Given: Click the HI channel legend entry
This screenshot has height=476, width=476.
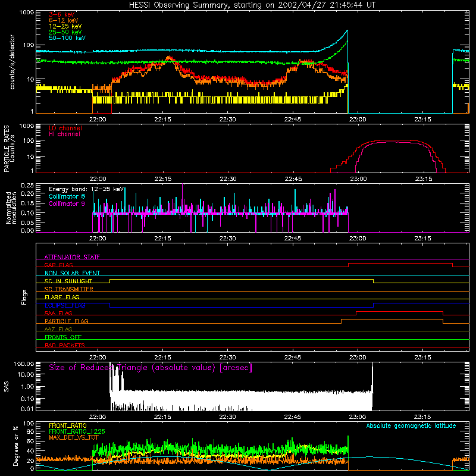Looking at the screenshot, I should (x=64, y=134).
